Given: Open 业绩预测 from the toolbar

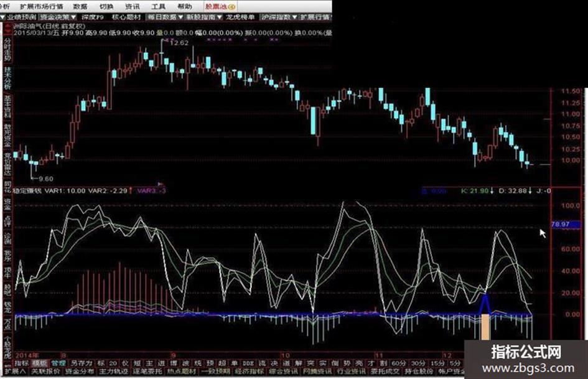Looking at the screenshot, I should point(21,17).
